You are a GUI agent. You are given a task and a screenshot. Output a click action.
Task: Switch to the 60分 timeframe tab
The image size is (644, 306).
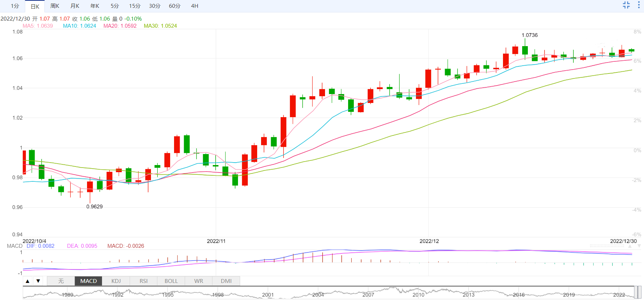pos(175,6)
